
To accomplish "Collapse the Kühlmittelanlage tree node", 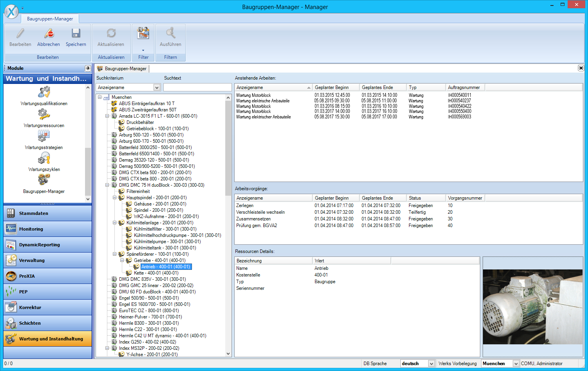I will tap(115, 223).
